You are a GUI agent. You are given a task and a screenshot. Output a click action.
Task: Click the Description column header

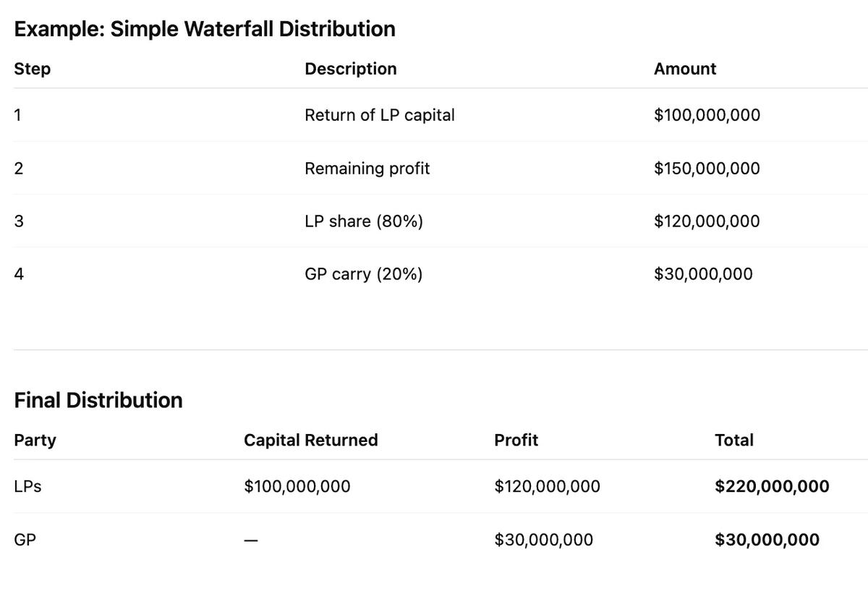point(351,69)
